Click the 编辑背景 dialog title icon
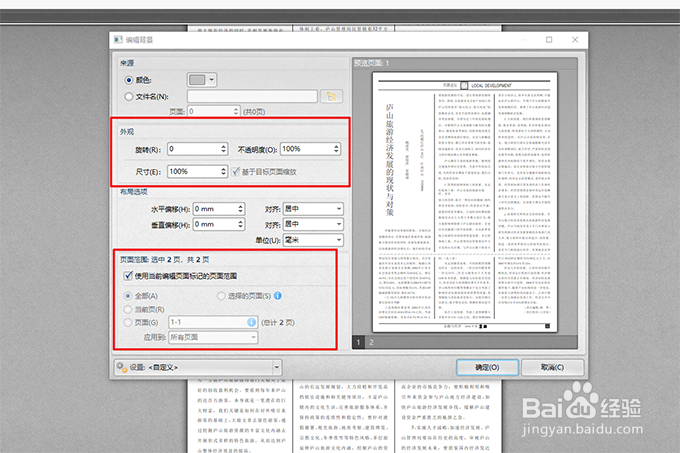Screen dimensions: 680x453 118,40
